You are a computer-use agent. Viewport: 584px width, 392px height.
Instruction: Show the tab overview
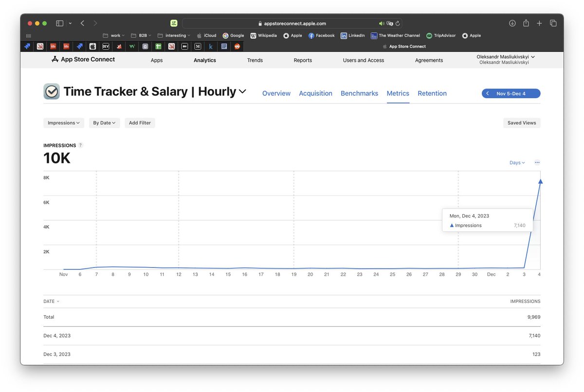553,23
